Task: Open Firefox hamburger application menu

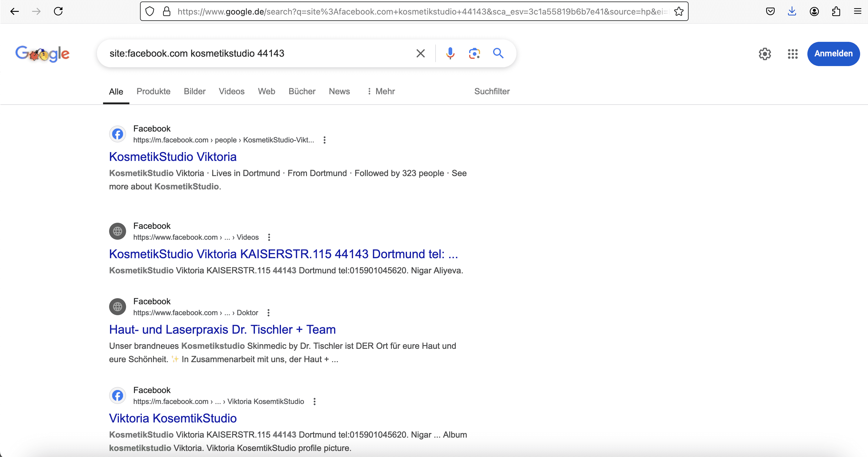Action: pos(858,12)
